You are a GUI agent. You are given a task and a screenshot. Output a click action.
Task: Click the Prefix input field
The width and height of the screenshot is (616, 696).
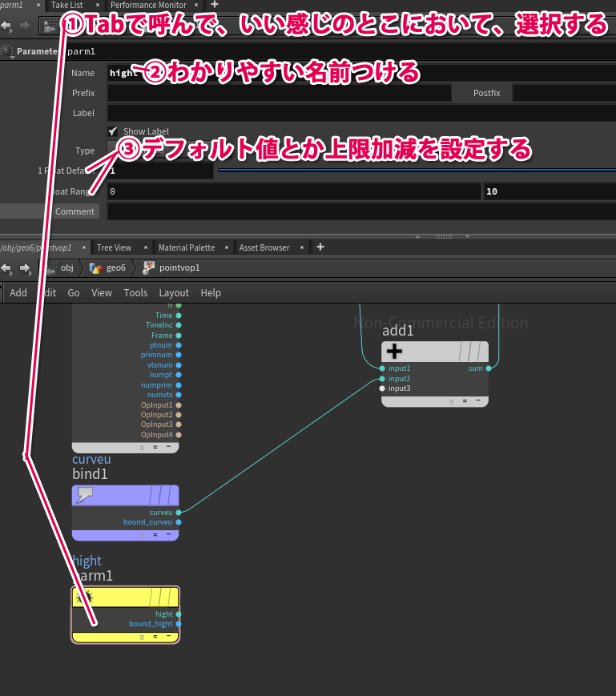[x=279, y=93]
